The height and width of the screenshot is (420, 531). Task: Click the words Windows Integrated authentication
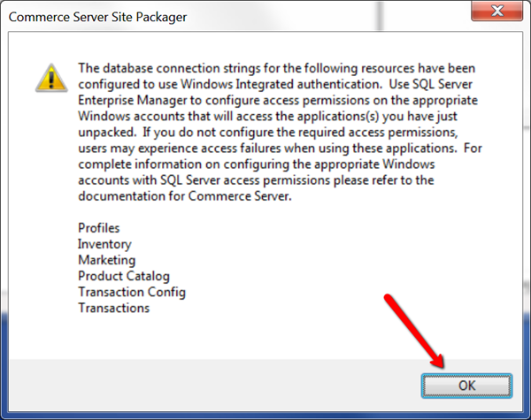click(x=281, y=84)
